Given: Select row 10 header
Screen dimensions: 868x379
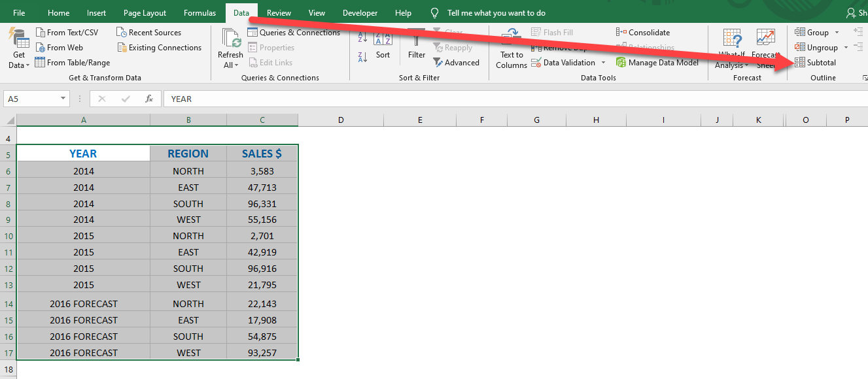Looking at the screenshot, I should tap(9, 236).
